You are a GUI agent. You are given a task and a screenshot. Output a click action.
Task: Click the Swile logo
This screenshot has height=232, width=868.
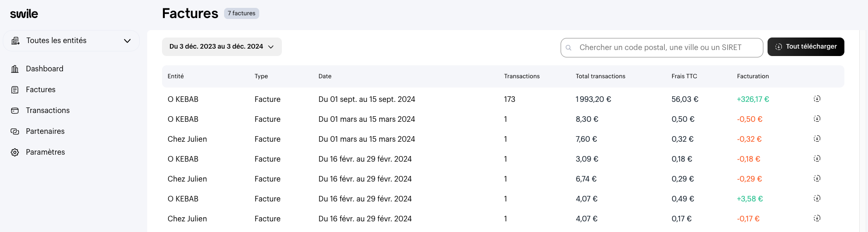(24, 14)
